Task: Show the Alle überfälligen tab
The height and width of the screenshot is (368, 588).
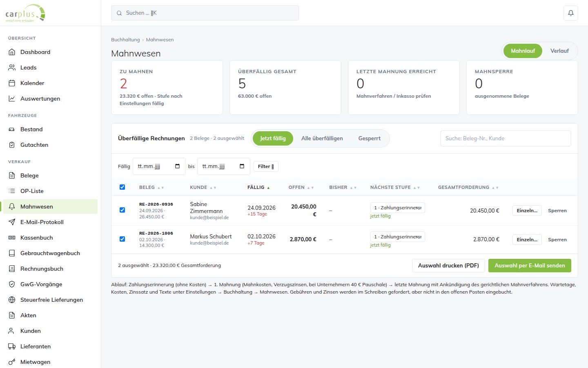Action: coord(322,138)
